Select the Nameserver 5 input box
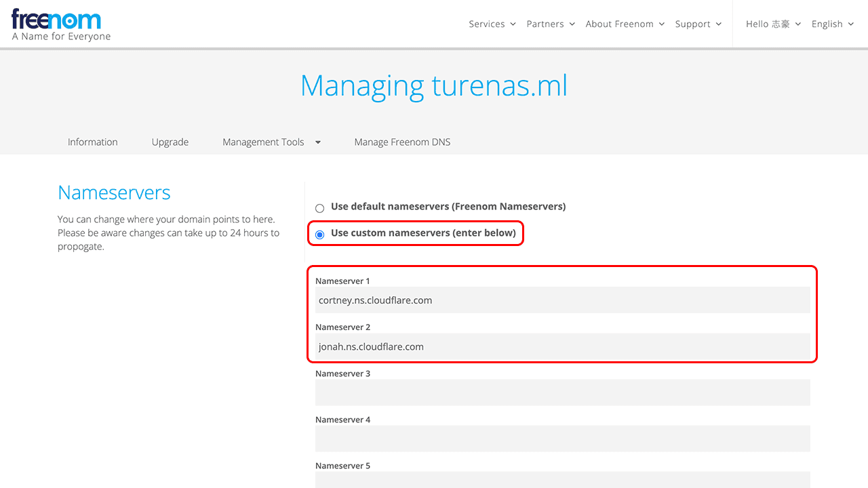The height and width of the screenshot is (488, 868). click(562, 480)
